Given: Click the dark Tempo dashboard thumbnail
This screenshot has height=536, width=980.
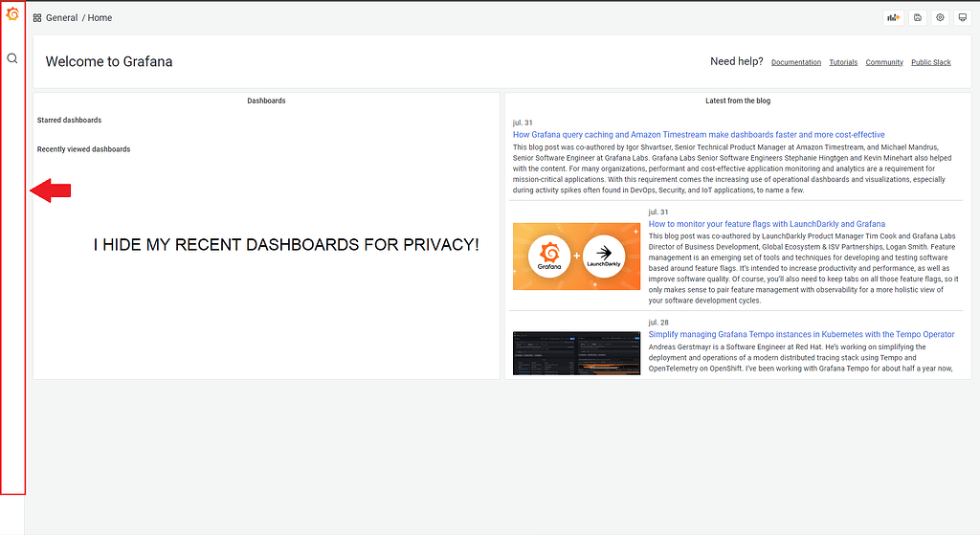Looking at the screenshot, I should (576, 353).
